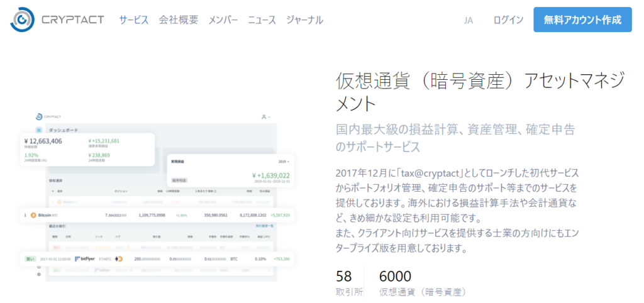Image resolution: width=644 pixels, height=303 pixels.
Task: Click the 6000 仮想通貨 statistic
Action: pyautogui.click(x=423, y=284)
